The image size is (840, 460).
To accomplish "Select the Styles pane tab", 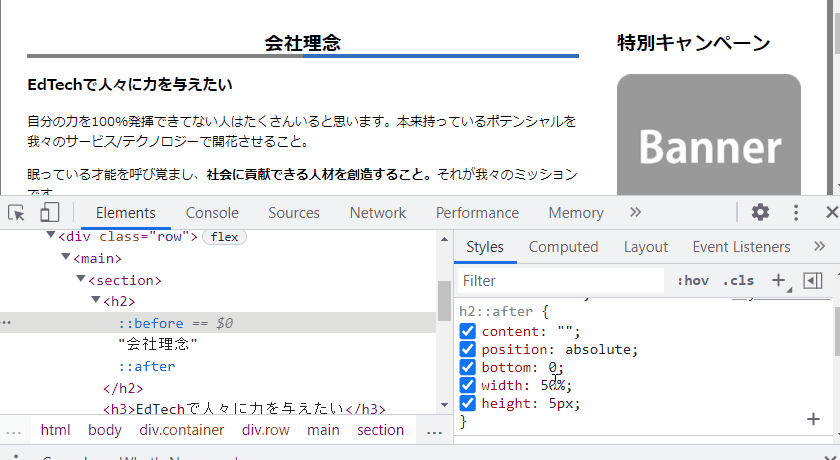I will point(485,247).
